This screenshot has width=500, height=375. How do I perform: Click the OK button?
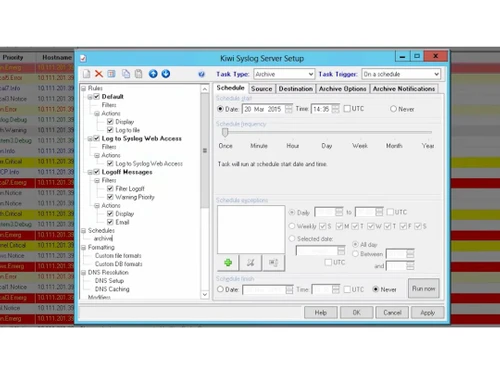[x=357, y=313]
